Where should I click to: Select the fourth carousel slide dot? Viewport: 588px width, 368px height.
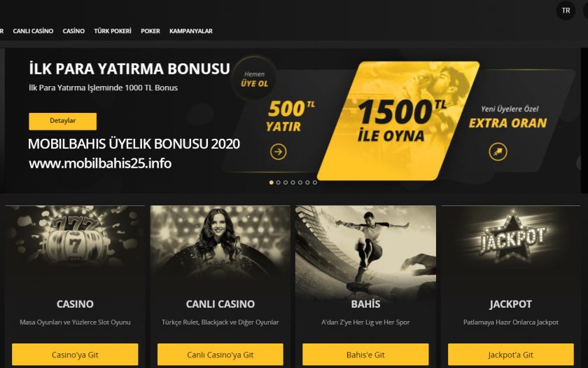[293, 182]
